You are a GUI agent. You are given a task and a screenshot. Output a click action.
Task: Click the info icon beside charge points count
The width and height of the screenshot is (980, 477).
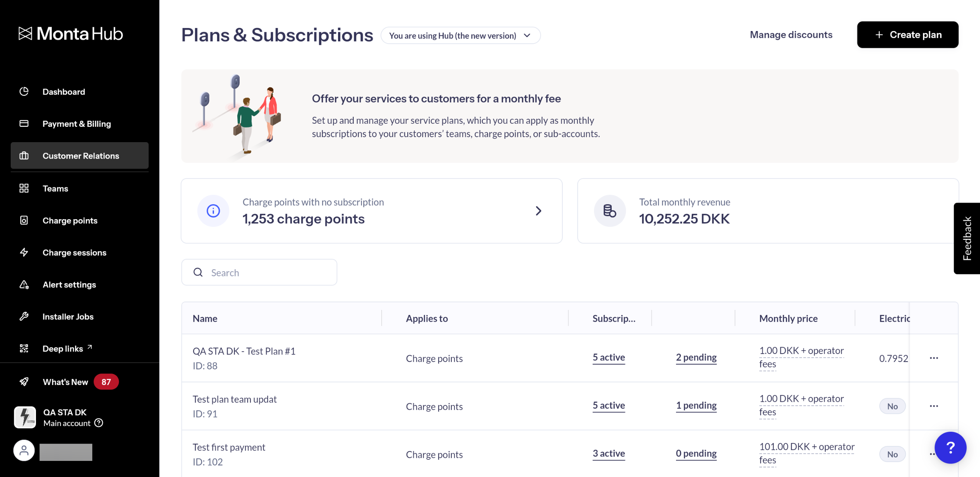(x=213, y=211)
